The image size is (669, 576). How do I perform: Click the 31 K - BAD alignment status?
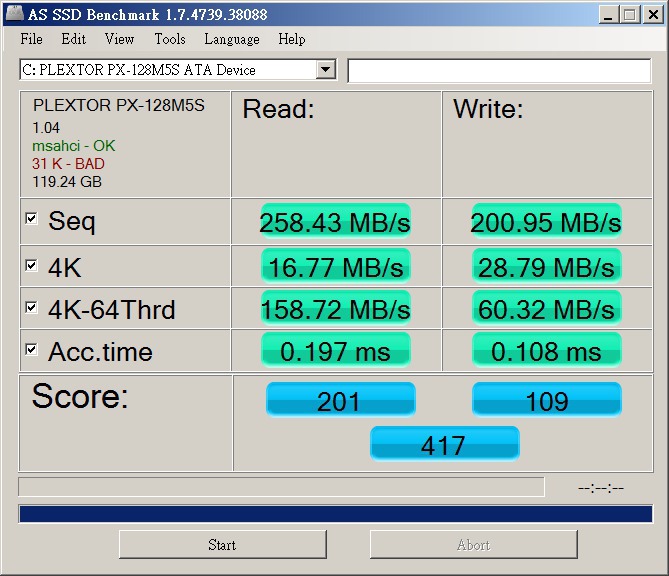(x=68, y=164)
